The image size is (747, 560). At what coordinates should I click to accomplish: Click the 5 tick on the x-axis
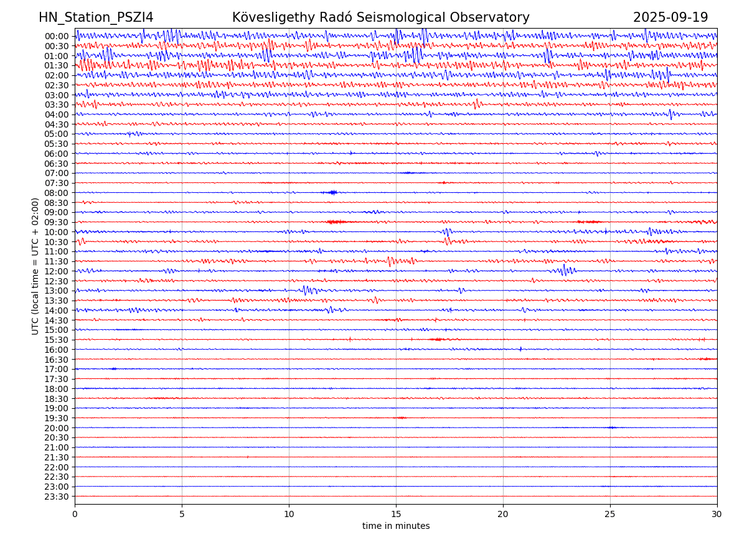[182, 515]
